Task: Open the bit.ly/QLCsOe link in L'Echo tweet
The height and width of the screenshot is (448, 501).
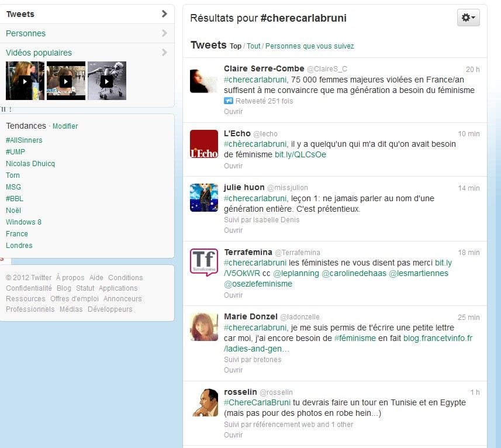Action: [x=300, y=155]
